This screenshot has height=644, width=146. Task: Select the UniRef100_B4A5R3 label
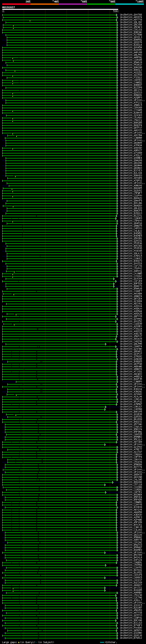131,550
